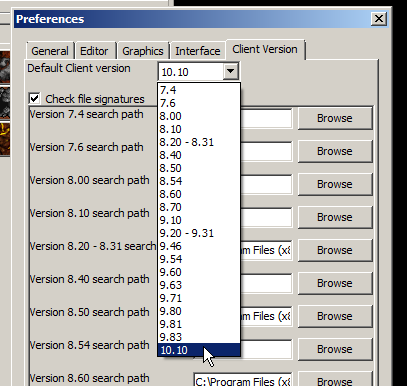Choose 7.6 from the version list
Viewport: 407px width, 386px height.
pyautogui.click(x=199, y=103)
